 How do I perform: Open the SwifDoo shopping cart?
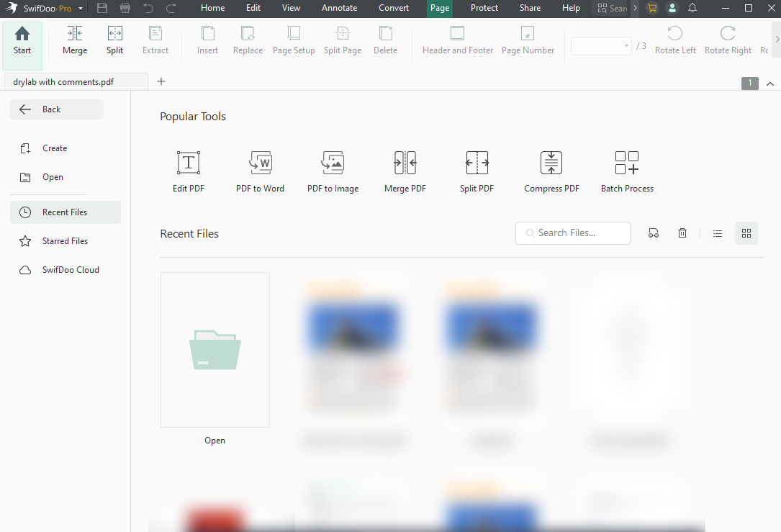(651, 9)
